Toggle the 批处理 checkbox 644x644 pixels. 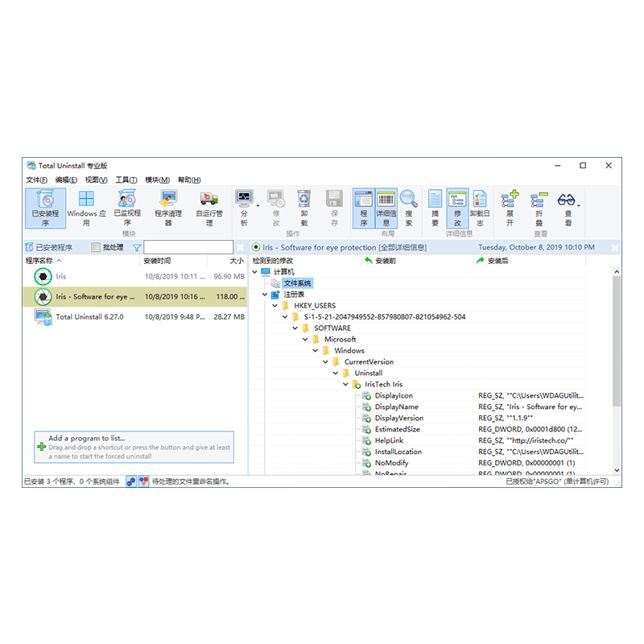96,247
